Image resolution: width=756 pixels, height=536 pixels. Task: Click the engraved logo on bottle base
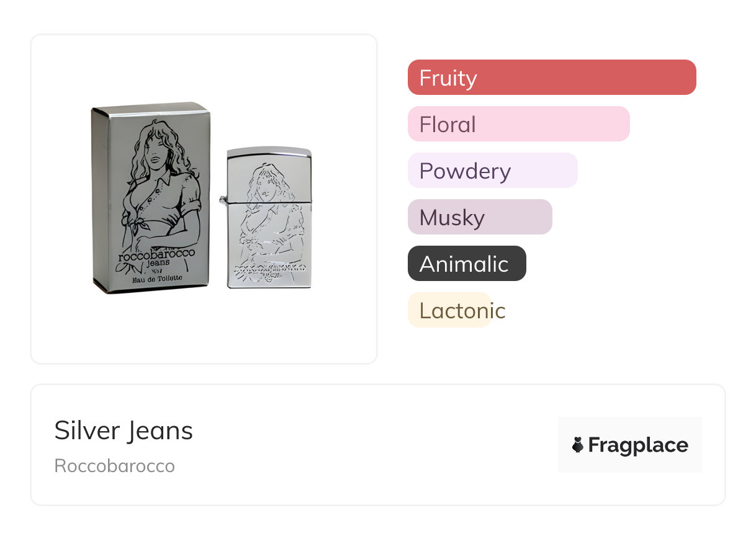click(270, 270)
